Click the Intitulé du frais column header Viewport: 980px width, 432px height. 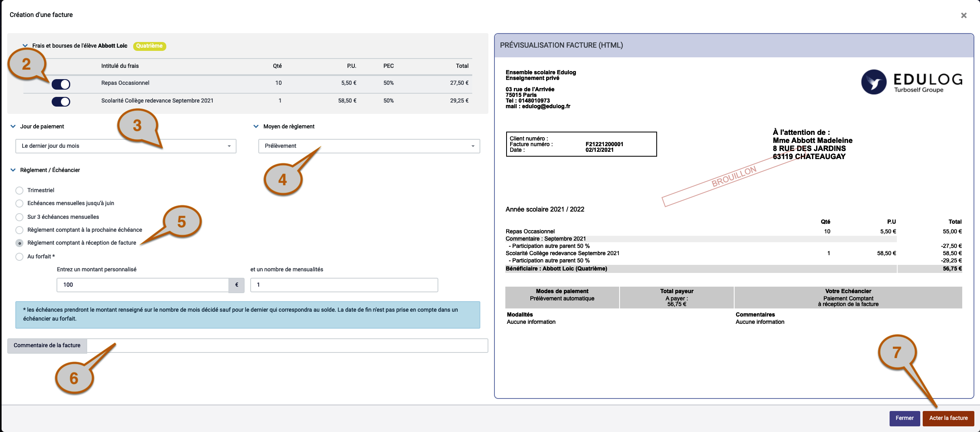click(x=120, y=66)
